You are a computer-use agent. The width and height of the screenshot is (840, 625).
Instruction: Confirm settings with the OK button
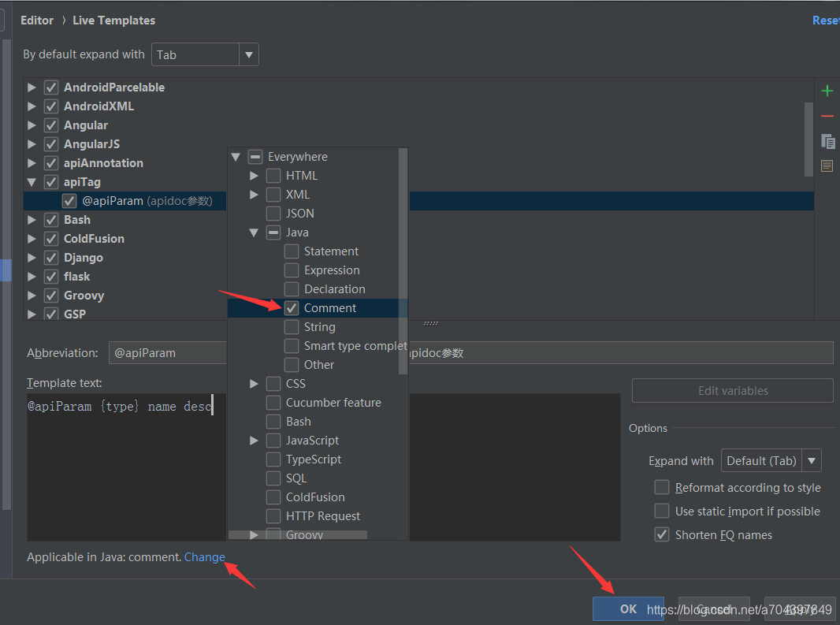628,609
